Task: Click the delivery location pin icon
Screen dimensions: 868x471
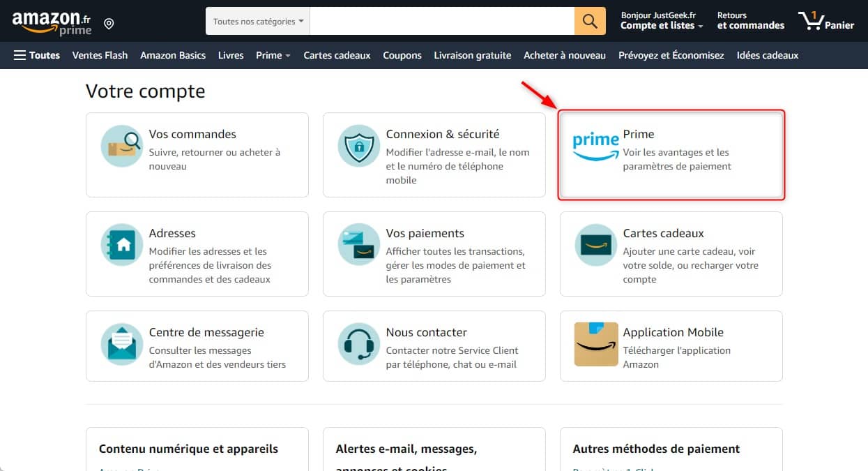Action: point(109,24)
